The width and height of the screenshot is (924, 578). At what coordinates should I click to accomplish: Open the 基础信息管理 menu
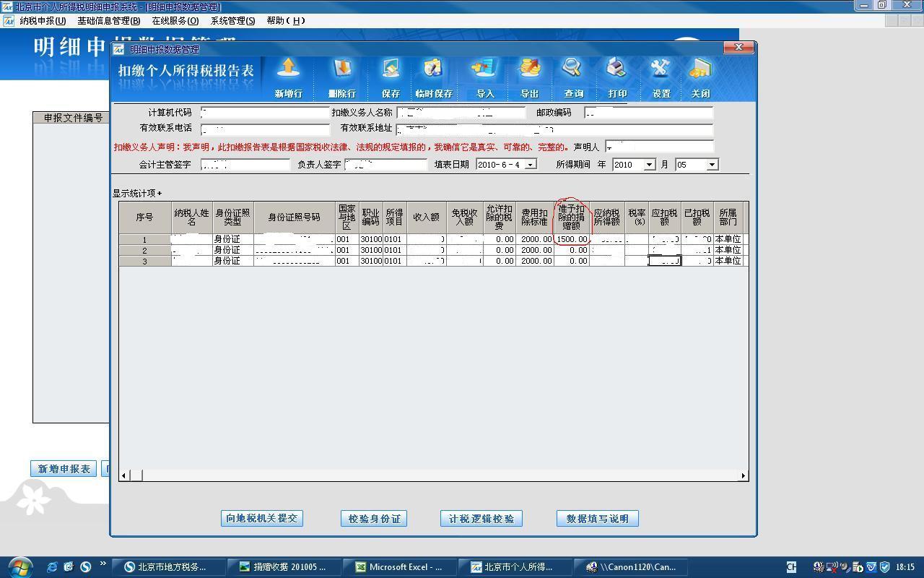(108, 21)
